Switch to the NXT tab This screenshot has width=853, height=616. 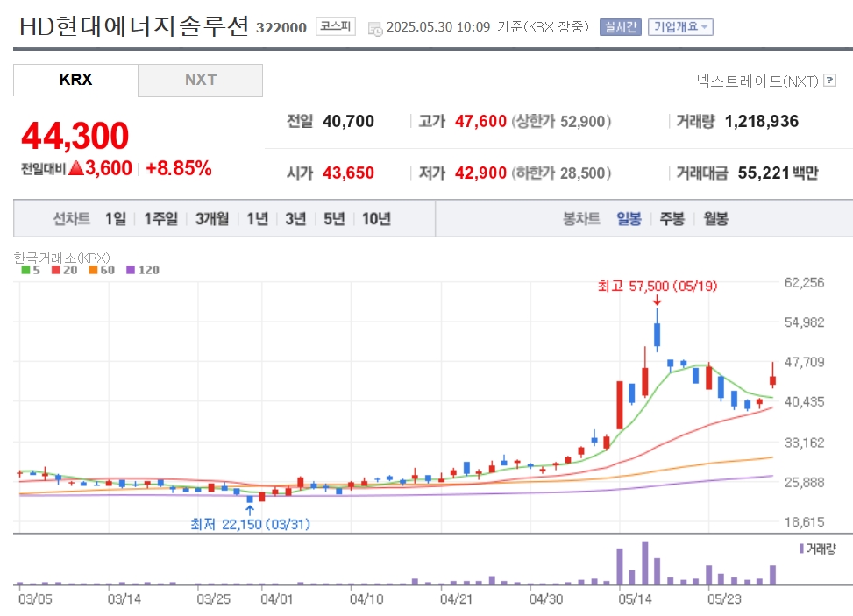[x=200, y=80]
